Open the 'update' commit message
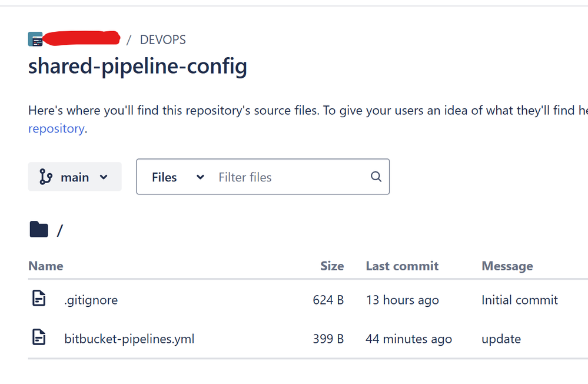This screenshot has height=384, width=588. [x=501, y=339]
